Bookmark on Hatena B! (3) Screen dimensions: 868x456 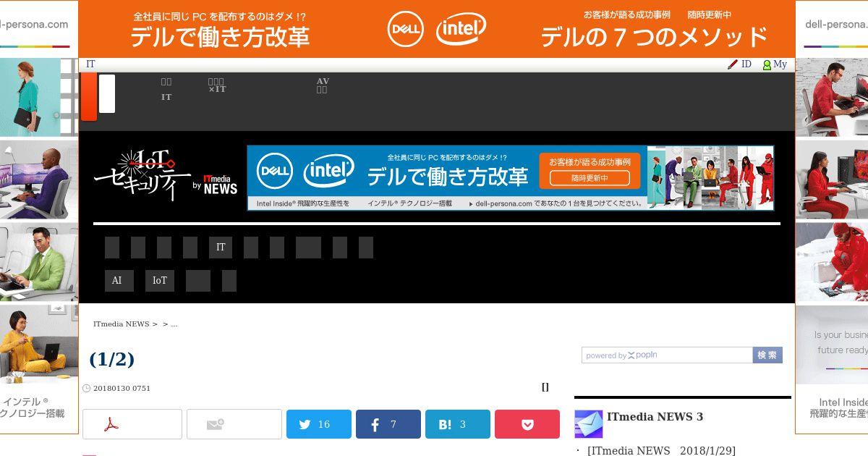tap(458, 424)
